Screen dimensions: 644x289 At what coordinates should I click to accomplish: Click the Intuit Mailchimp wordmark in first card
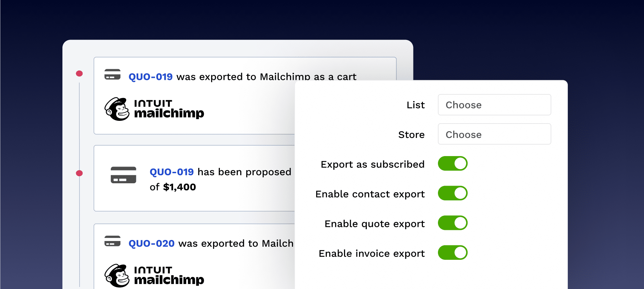click(169, 109)
